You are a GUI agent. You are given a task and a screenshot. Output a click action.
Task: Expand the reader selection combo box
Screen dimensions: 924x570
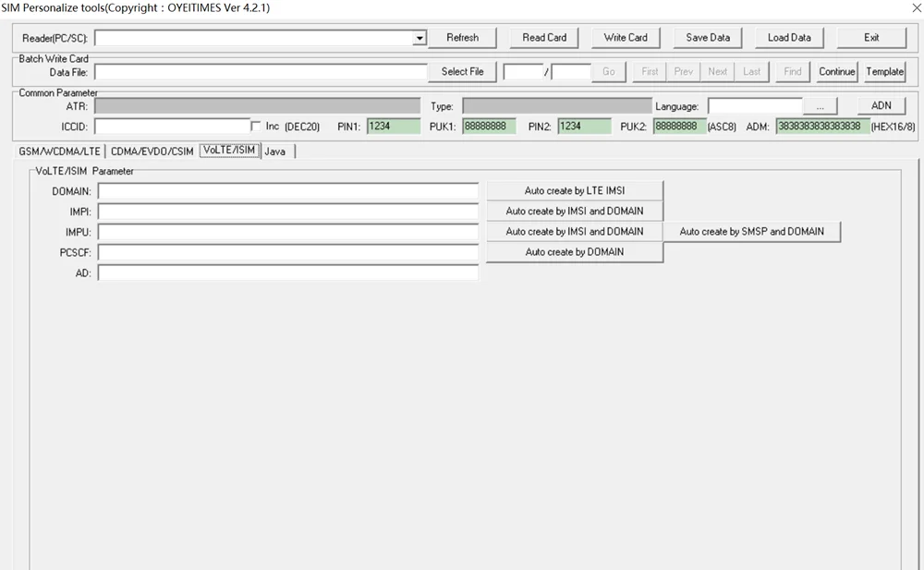(x=419, y=38)
